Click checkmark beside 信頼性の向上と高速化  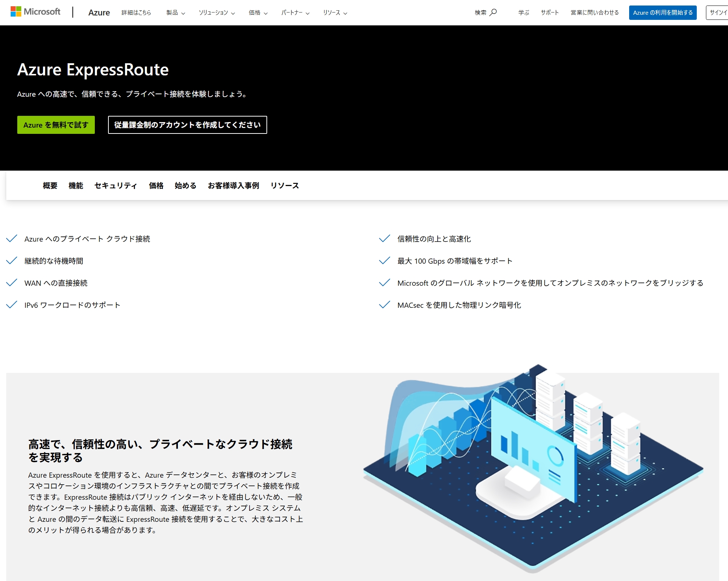point(384,239)
